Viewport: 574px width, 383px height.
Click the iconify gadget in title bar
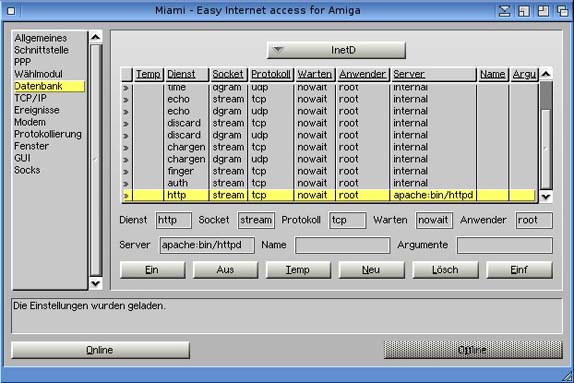pyautogui.click(x=504, y=11)
